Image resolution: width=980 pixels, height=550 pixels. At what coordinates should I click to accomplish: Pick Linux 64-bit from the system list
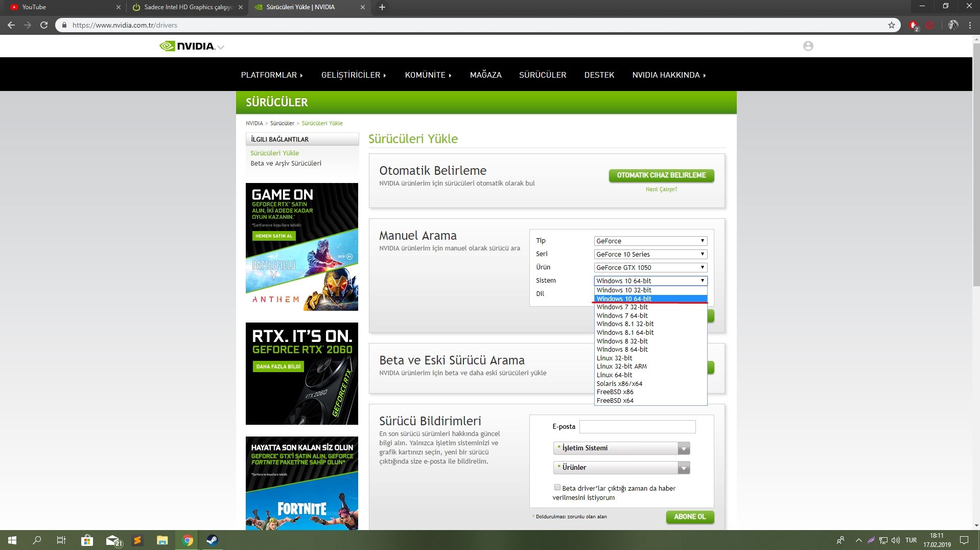[x=650, y=375]
